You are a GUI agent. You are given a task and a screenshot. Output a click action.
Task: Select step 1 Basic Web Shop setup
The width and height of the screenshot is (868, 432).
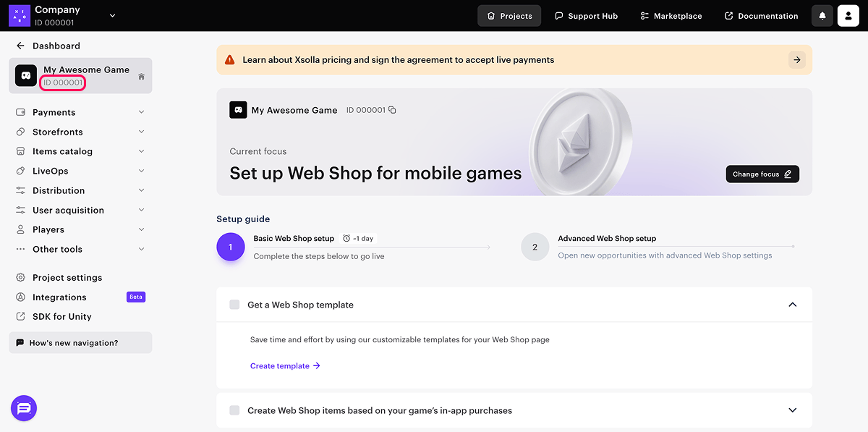pyautogui.click(x=231, y=247)
